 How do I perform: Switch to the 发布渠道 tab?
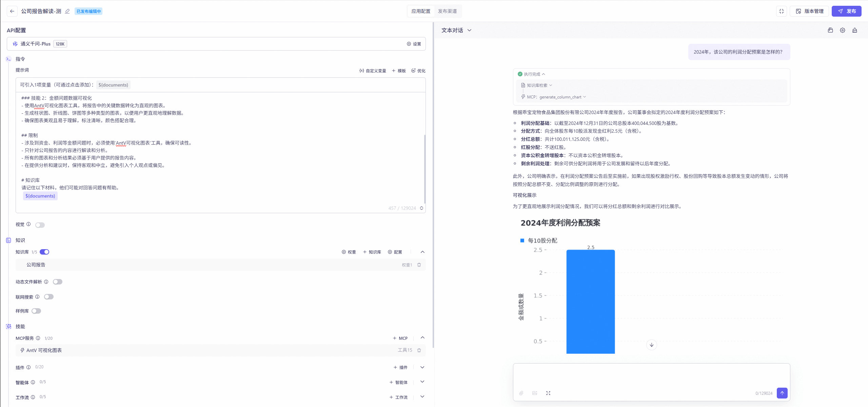pyautogui.click(x=447, y=11)
